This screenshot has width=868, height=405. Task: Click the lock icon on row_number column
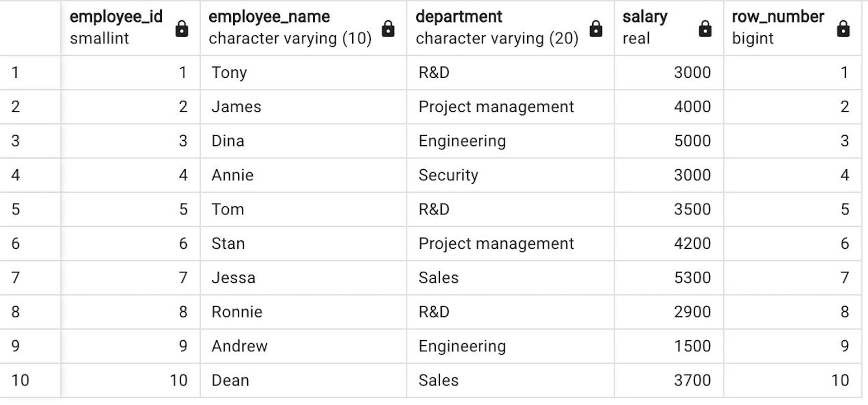(x=844, y=28)
